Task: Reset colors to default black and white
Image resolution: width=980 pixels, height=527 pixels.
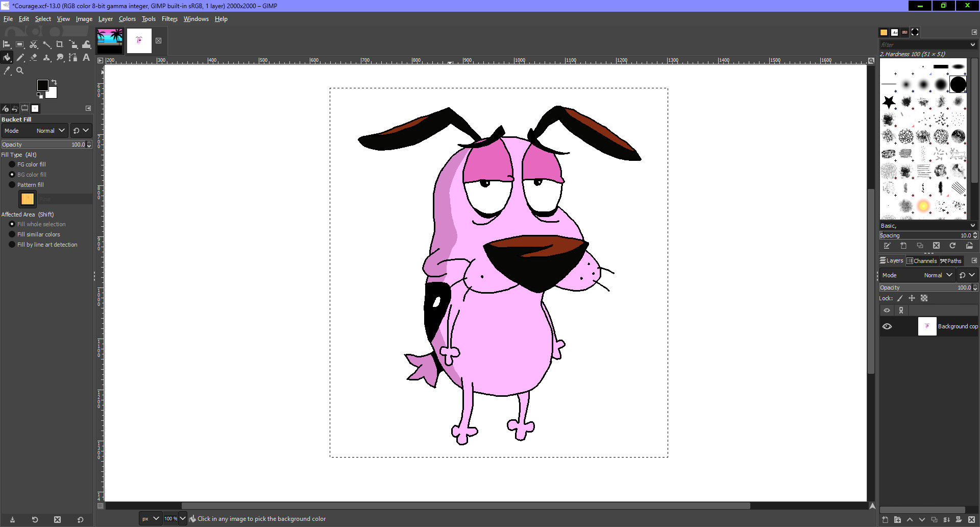Action: tap(40, 95)
